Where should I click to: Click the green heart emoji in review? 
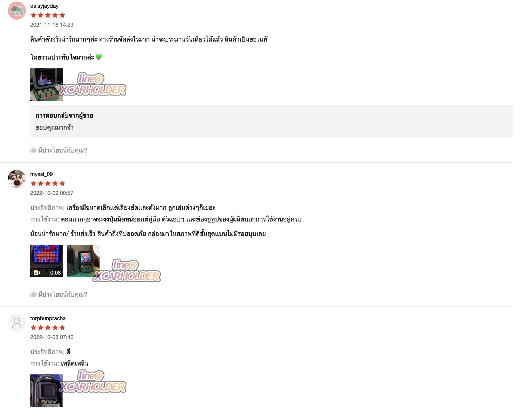point(99,57)
